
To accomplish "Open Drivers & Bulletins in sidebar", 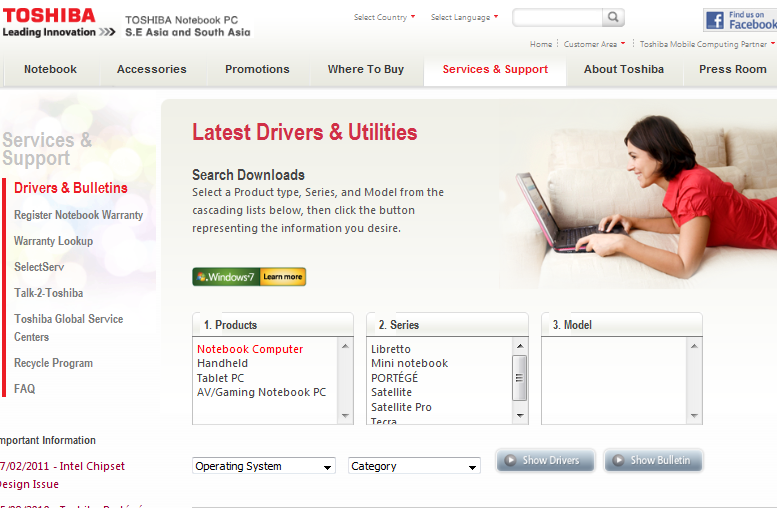I will pyautogui.click(x=71, y=188).
